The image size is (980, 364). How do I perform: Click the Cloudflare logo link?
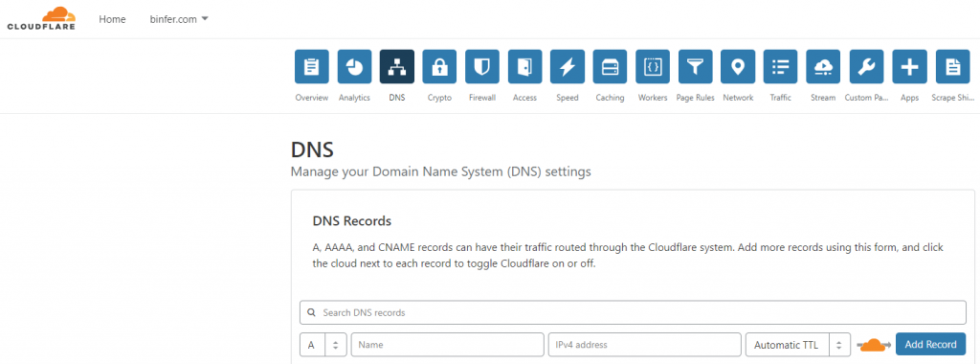(x=41, y=19)
